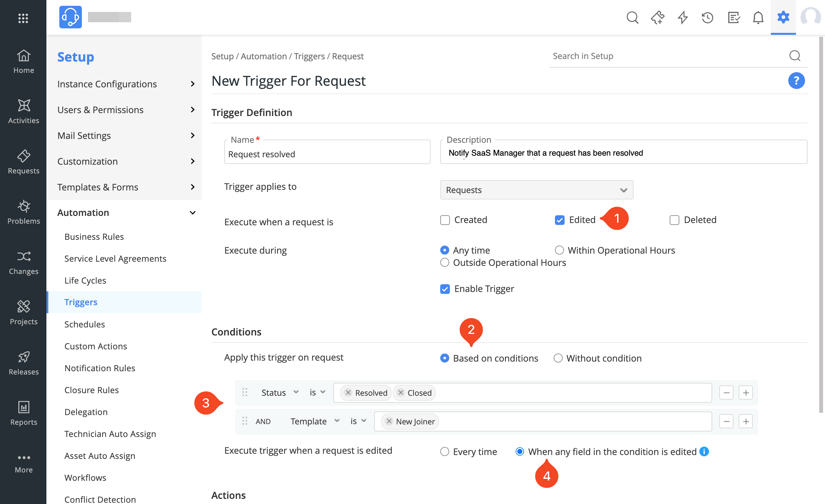The height and width of the screenshot is (504, 825).
Task: Open Problems module
Action: 24,212
